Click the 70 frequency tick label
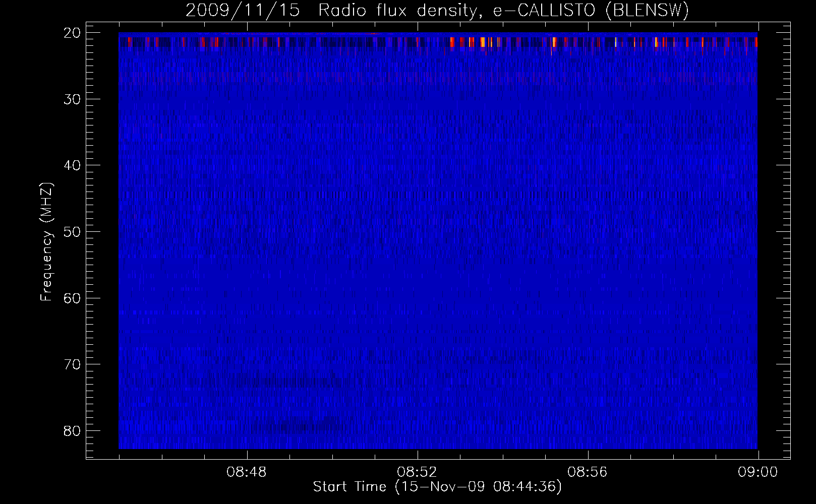 point(73,364)
